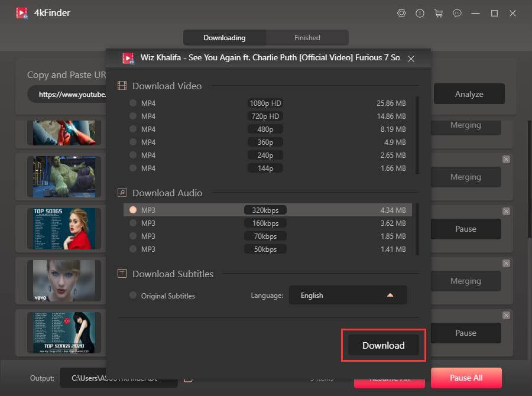Remove the Adele Top Songs download item

506,212
